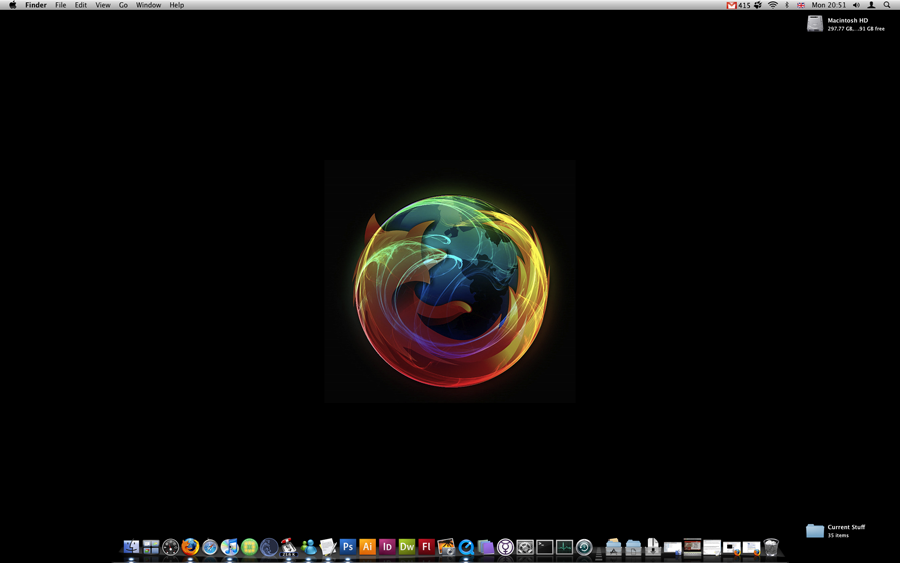Open the Documents folder stack in dock
900x563 pixels.
click(x=633, y=548)
